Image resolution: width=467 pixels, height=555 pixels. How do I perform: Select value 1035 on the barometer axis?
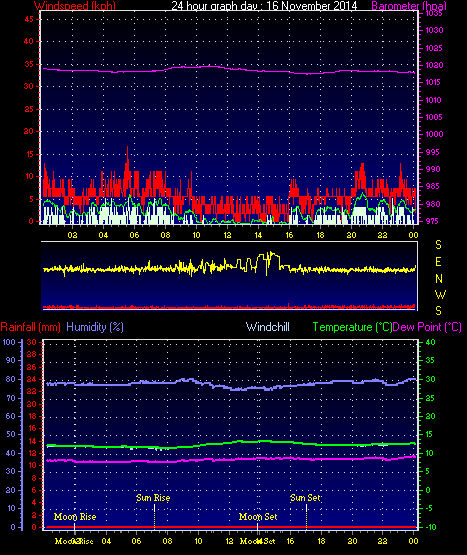[x=434, y=13]
